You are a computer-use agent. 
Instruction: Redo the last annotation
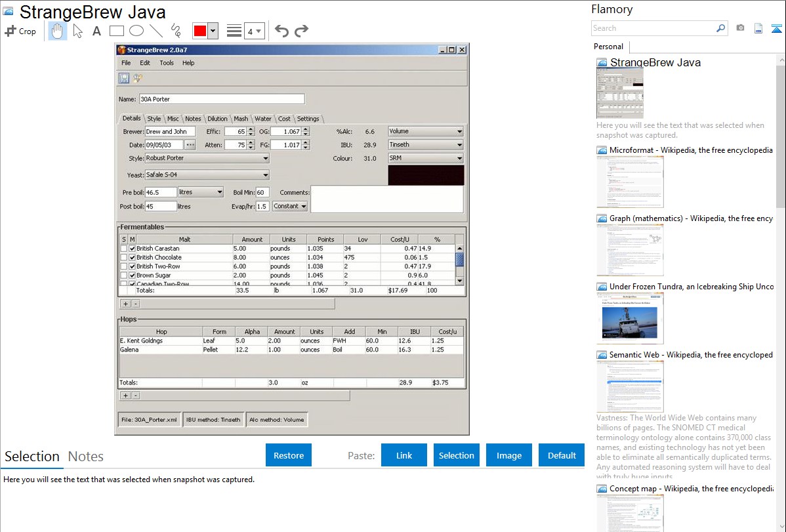click(301, 31)
